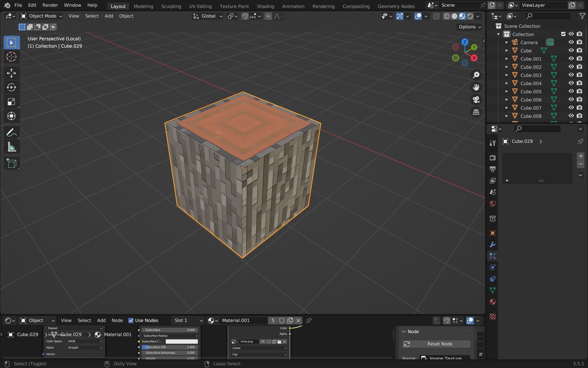Toggle visibility of Cube.003 in outliner
588x368 pixels.
click(x=571, y=75)
